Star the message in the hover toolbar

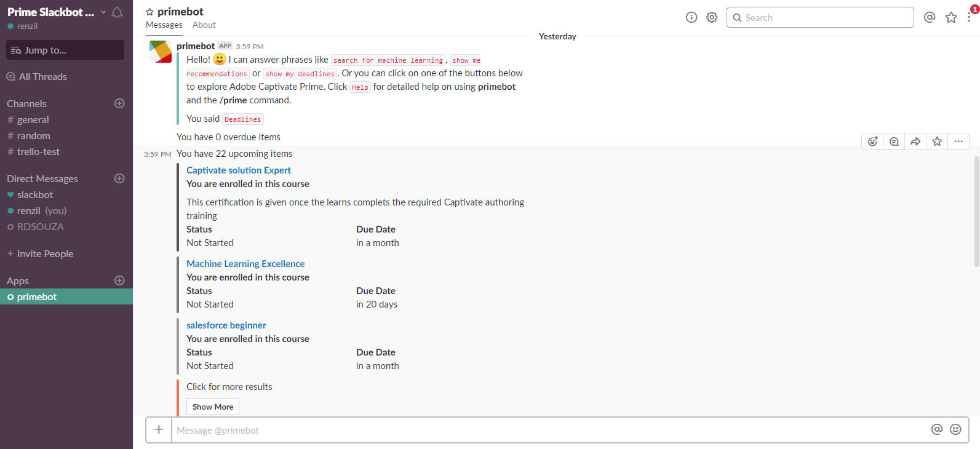pyautogui.click(x=937, y=141)
